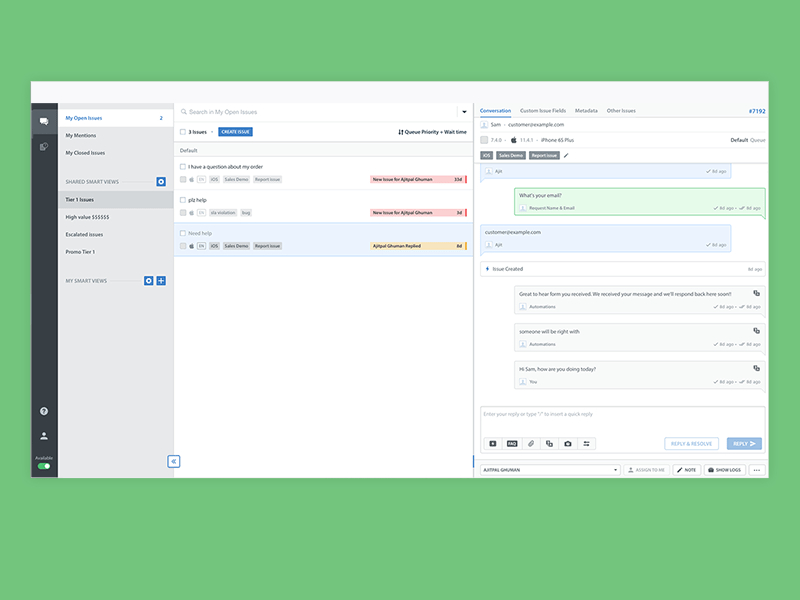The image size is (800, 600).
Task: Click gray square under 'I have a question' issue
Action: pos(183,179)
